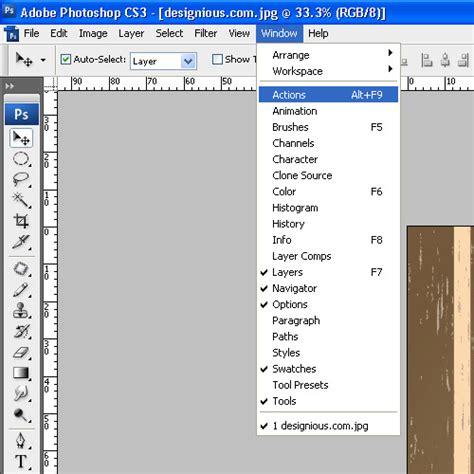Open the View menu
Screen dimensions: 474x474
point(239,33)
